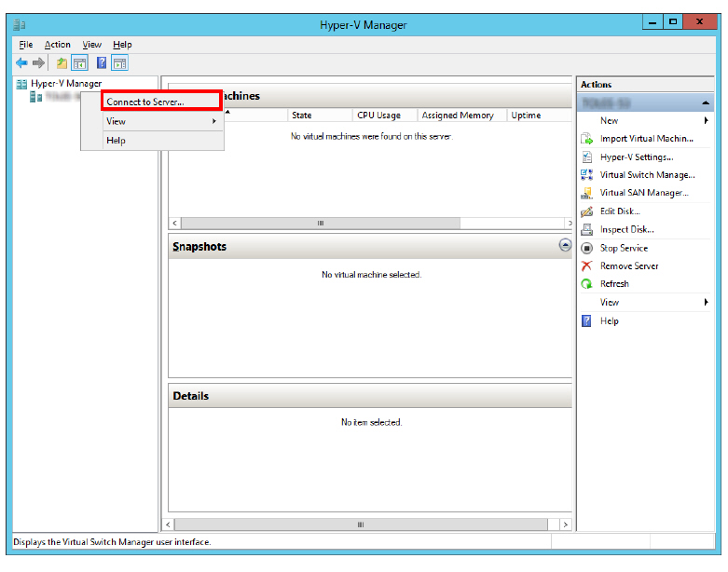Click Refresh in Actions pane
Image resolution: width=728 pixels, height=572 pixels.
coord(614,284)
